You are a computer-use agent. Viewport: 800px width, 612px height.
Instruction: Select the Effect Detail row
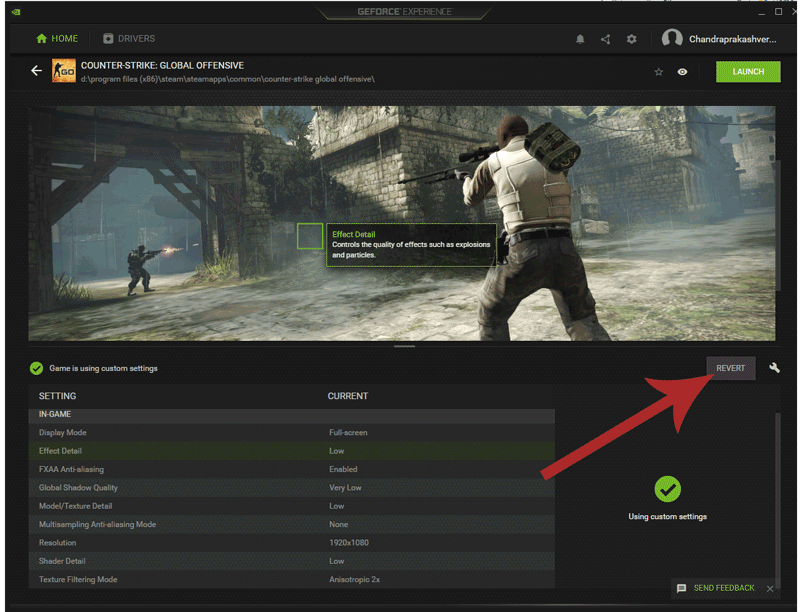click(x=292, y=451)
